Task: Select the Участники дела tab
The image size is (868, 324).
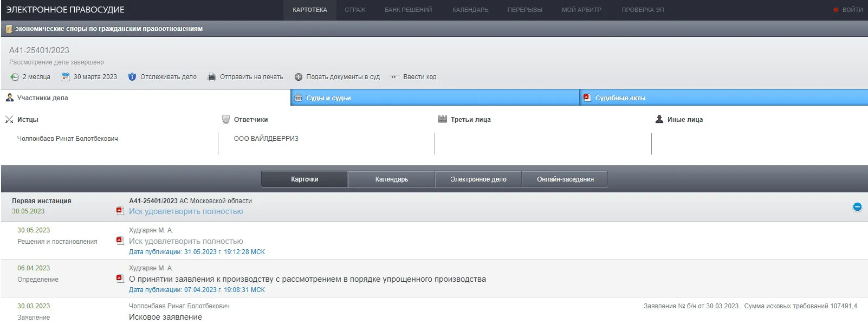Action: (145, 98)
